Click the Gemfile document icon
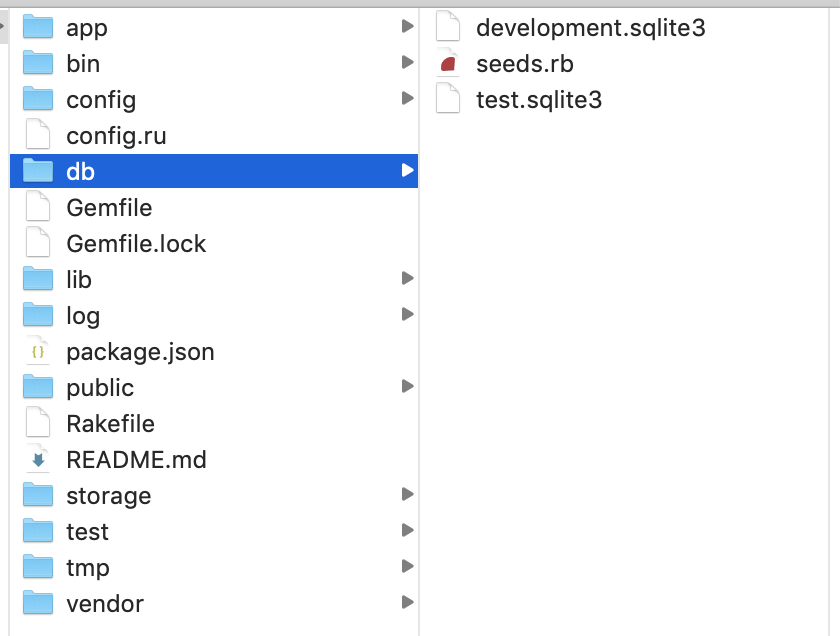Viewport: 840px width, 636px height. 38,207
